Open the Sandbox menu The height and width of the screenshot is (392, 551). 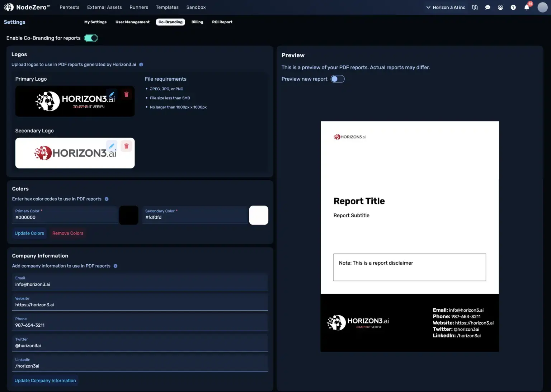[196, 7]
